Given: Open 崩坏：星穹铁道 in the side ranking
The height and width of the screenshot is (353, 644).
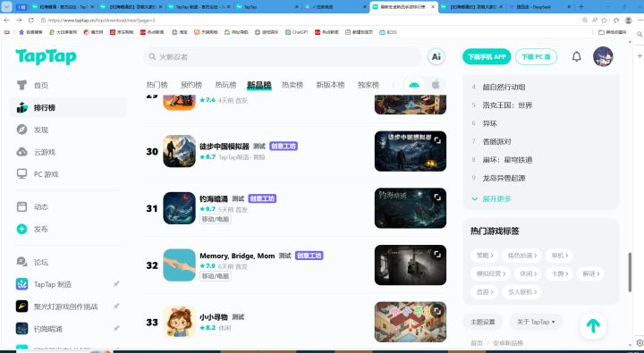Looking at the screenshot, I should [x=507, y=160].
